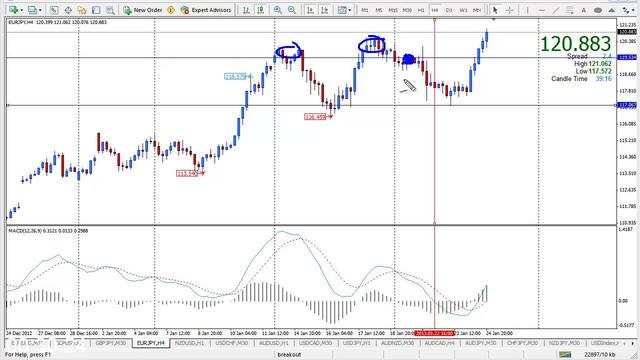The width and height of the screenshot is (640, 360).
Task: Click the New Order button
Action: (x=143, y=10)
